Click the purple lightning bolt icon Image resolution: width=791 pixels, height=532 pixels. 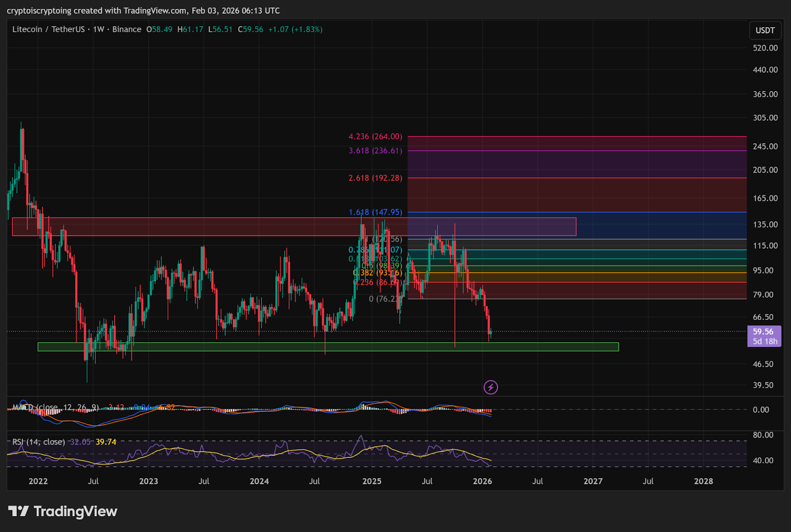(490, 387)
